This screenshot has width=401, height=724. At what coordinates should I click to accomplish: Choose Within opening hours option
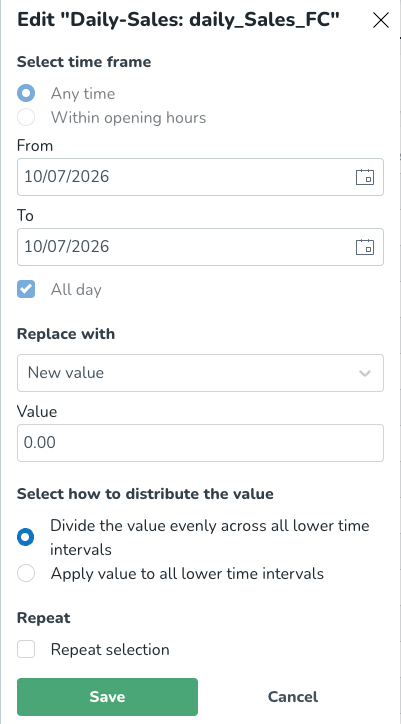[26, 117]
